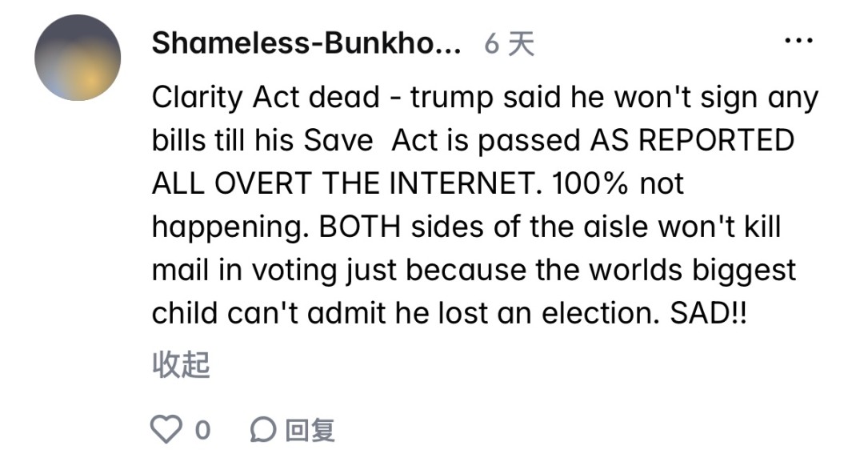Like the comment with the heart icon
Screen dimensions: 868x458
(167, 430)
